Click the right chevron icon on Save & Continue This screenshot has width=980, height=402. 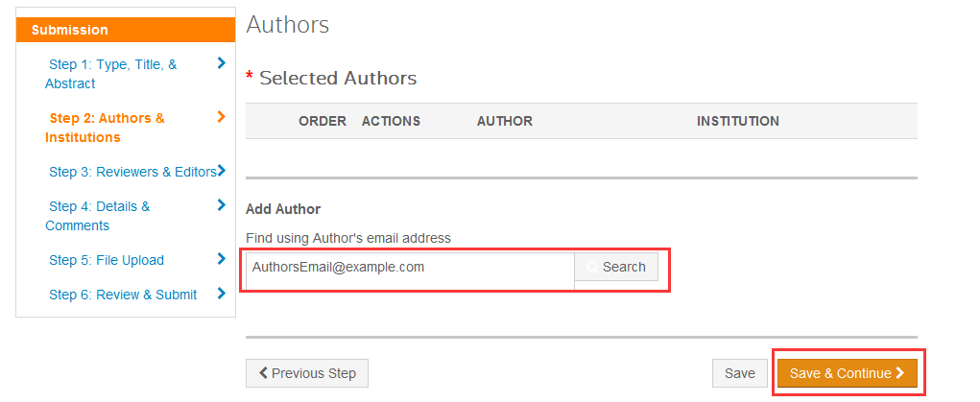pyautogui.click(x=900, y=373)
